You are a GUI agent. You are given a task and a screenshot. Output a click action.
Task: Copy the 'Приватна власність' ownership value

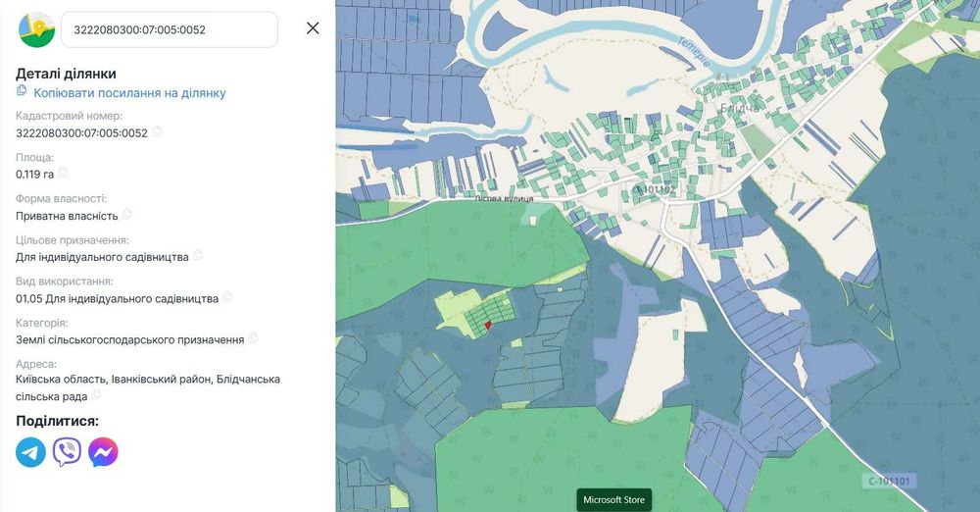click(x=126, y=214)
